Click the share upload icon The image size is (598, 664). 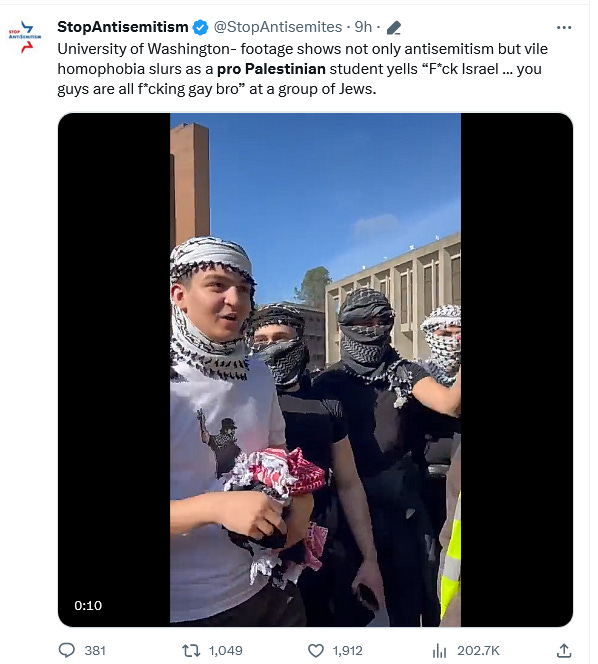coord(564,650)
